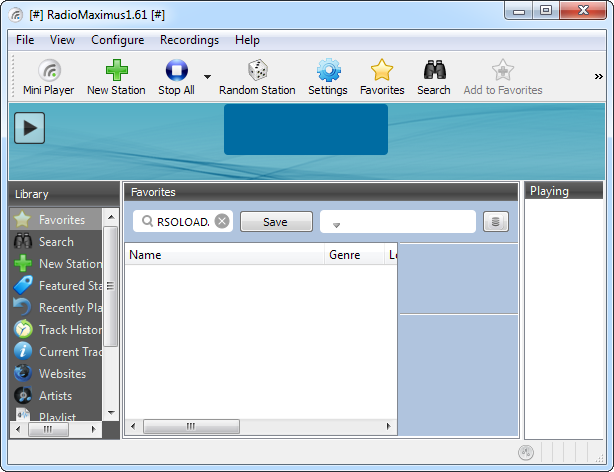Expand the Stop All dropdown arrow
Viewport: 614px width, 472px height.
point(208,77)
